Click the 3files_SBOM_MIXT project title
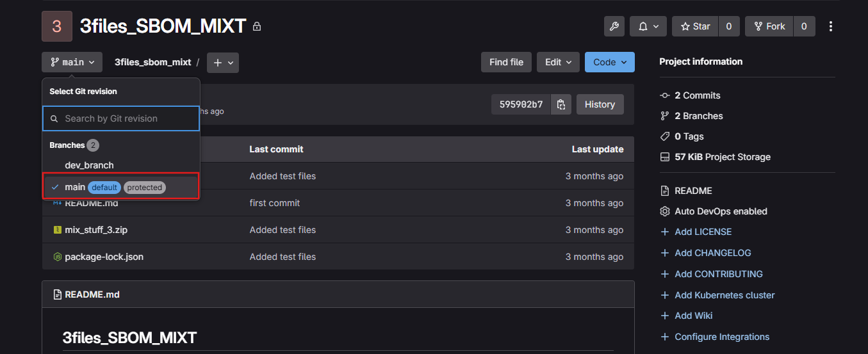The image size is (868, 354). (x=163, y=26)
